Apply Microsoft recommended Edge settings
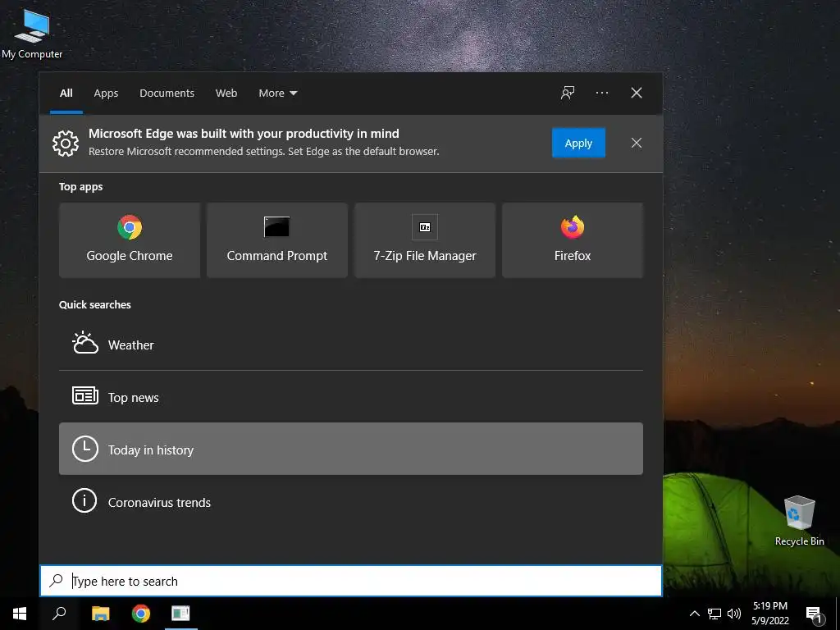The image size is (840, 630). pyautogui.click(x=578, y=143)
